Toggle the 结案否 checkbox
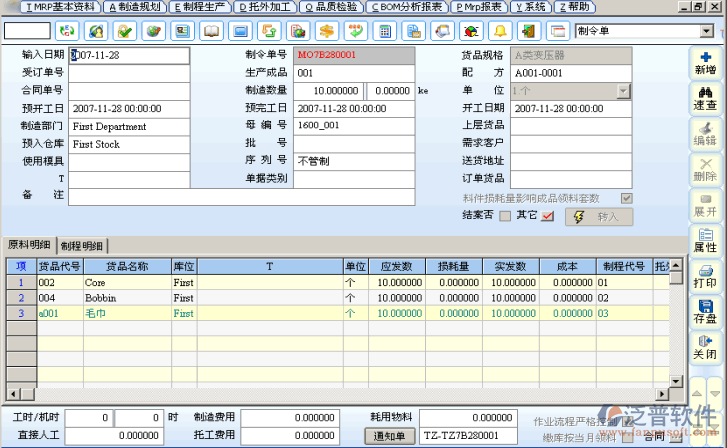Screen dimensions: 727x448 pyautogui.click(x=505, y=216)
